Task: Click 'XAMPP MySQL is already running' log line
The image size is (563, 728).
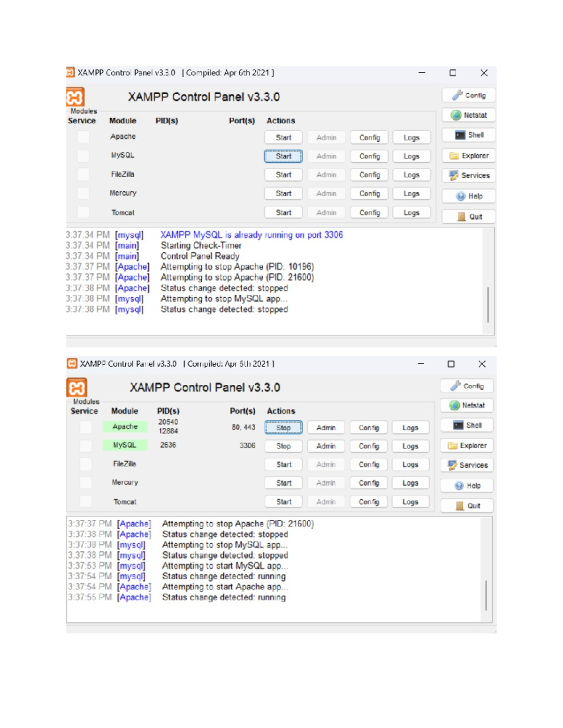Action: (252, 235)
